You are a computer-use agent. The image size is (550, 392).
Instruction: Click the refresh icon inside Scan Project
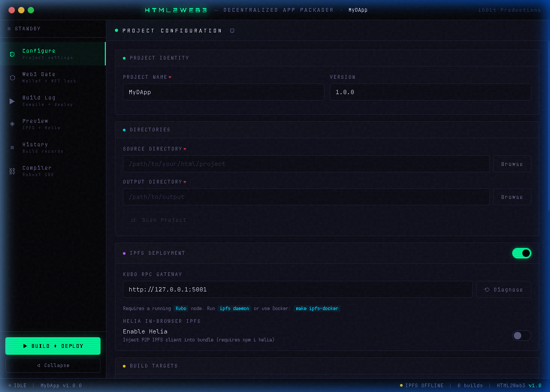(x=134, y=220)
